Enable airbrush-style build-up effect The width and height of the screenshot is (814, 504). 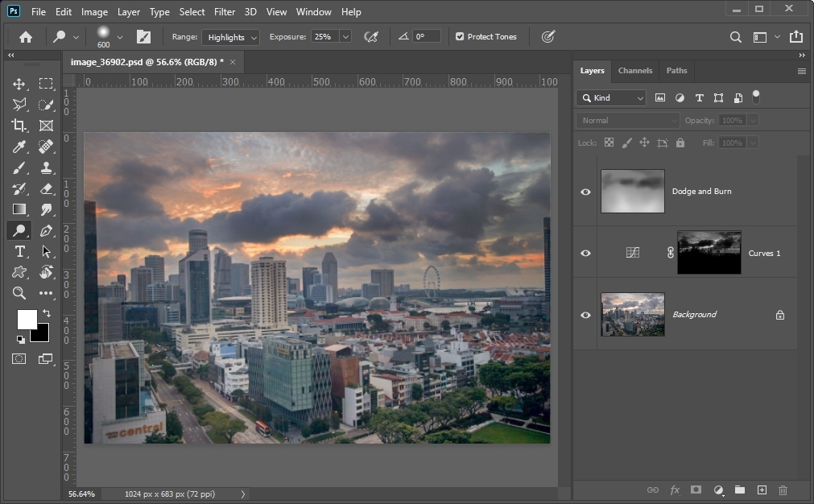(x=371, y=37)
